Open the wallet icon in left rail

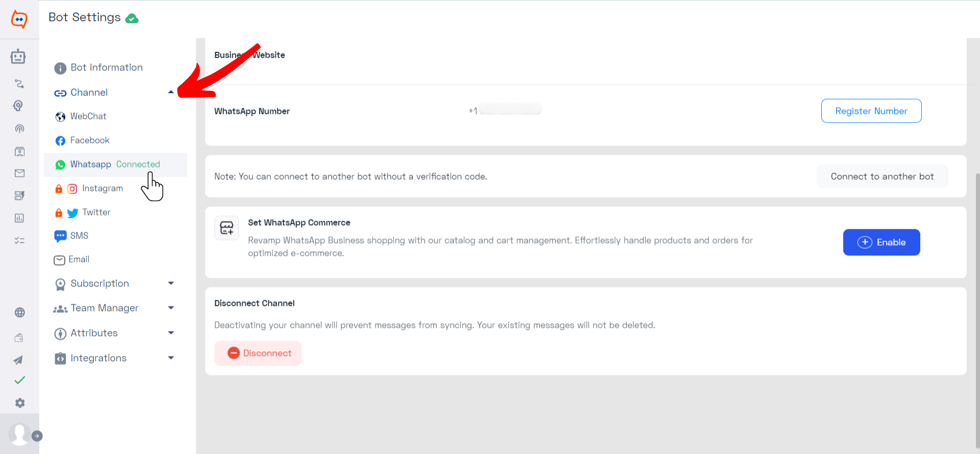19,338
